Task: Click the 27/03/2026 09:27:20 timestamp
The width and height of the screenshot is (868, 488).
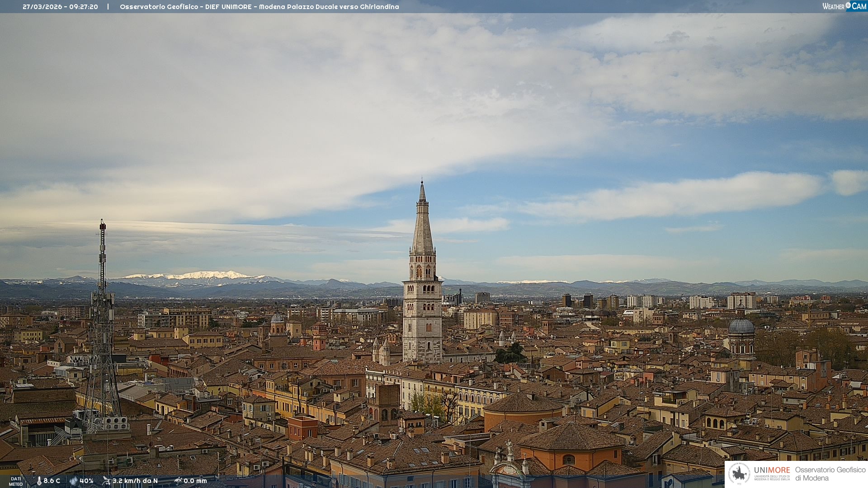Action: 60,7
